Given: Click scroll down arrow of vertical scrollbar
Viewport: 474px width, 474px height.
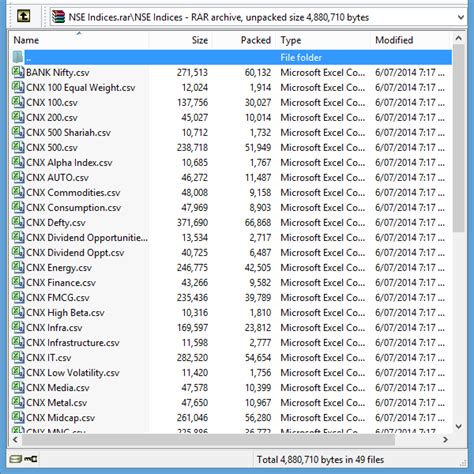Looking at the screenshot, I should tap(459, 426).
